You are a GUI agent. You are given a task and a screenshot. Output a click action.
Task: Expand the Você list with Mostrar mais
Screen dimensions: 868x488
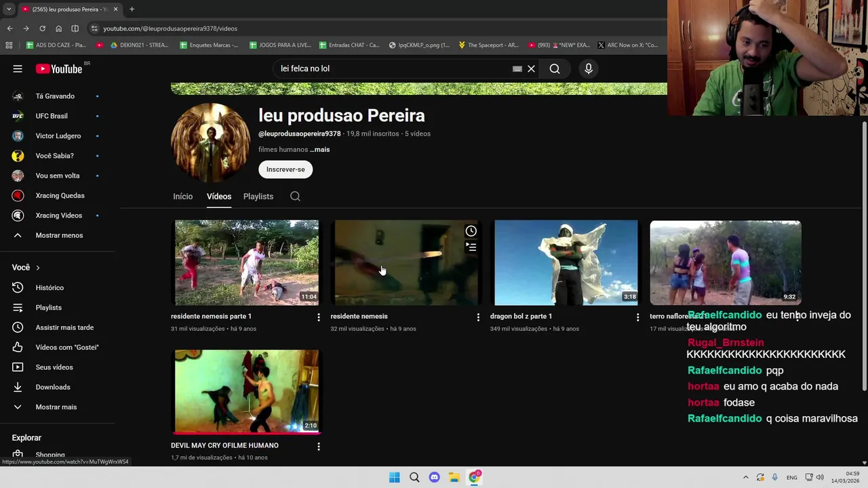click(58, 407)
